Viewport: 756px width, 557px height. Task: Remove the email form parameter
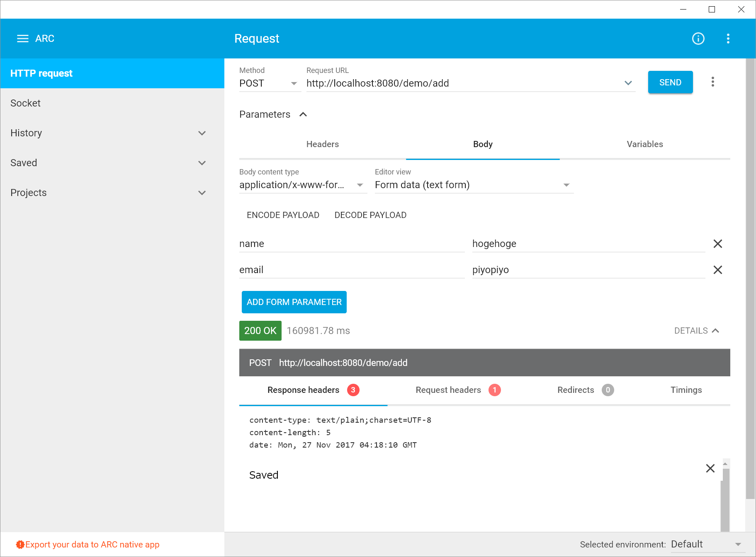click(717, 270)
